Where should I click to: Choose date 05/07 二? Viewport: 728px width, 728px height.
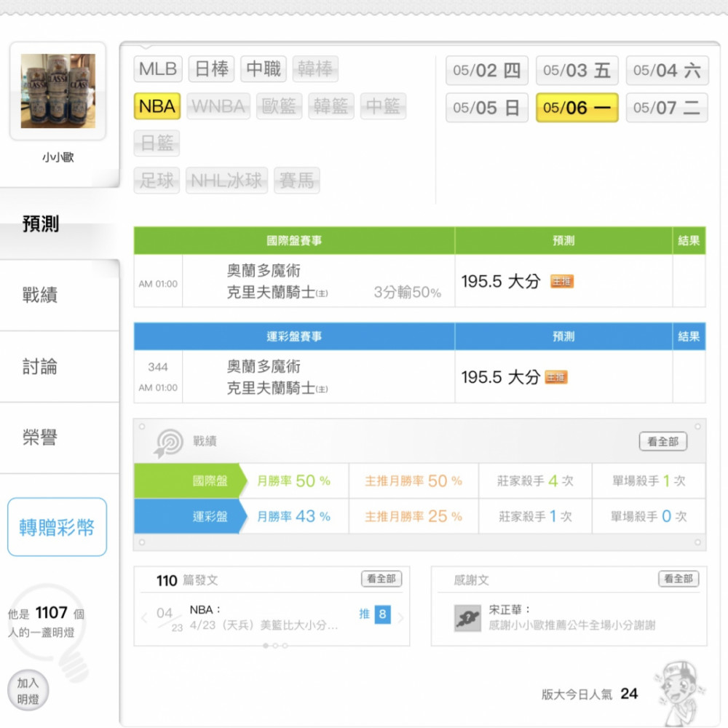667,108
